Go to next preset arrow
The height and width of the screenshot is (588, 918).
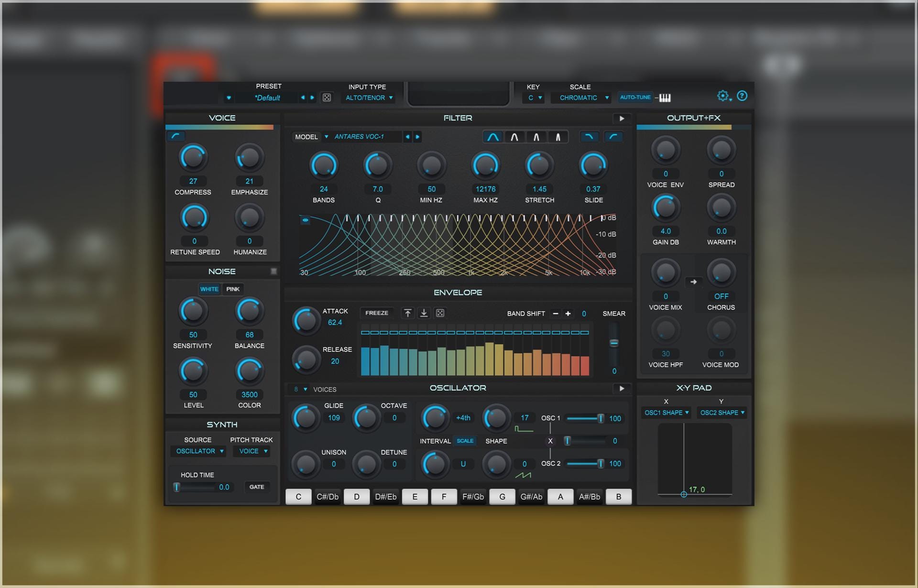coord(312,98)
